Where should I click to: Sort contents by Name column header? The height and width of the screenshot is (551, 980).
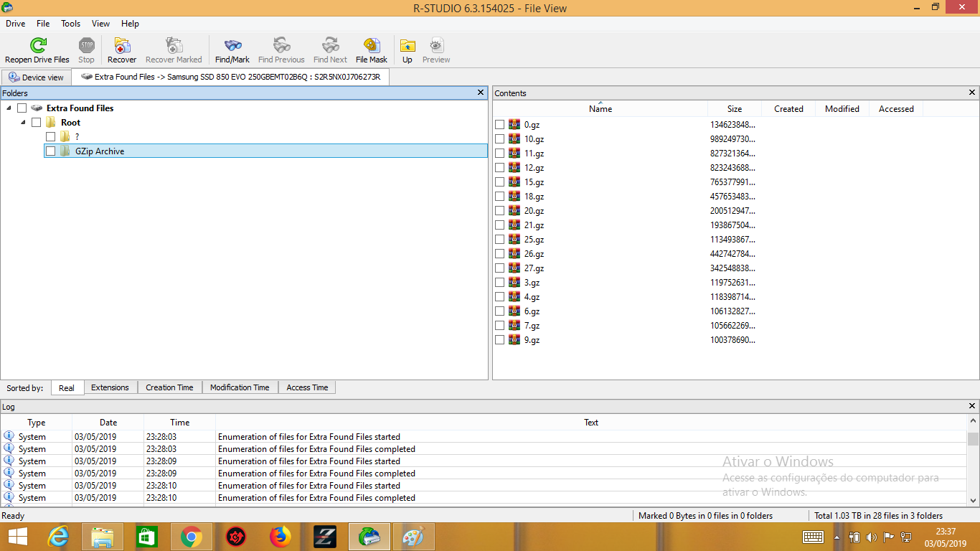click(600, 109)
